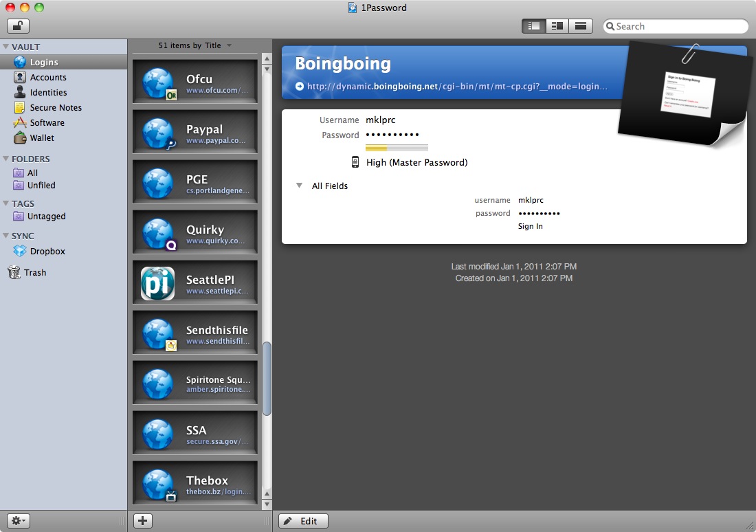Click the Ofcu login globe icon
756x532 pixels.
158,83
